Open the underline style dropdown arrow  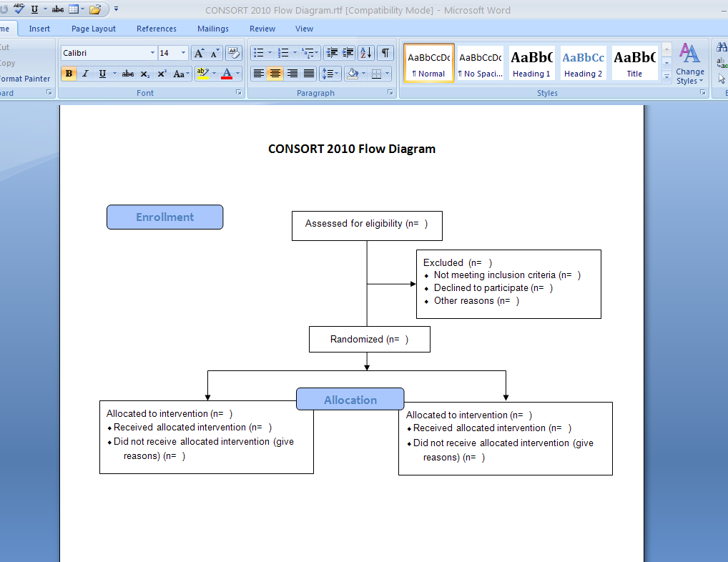pyautogui.click(x=114, y=74)
